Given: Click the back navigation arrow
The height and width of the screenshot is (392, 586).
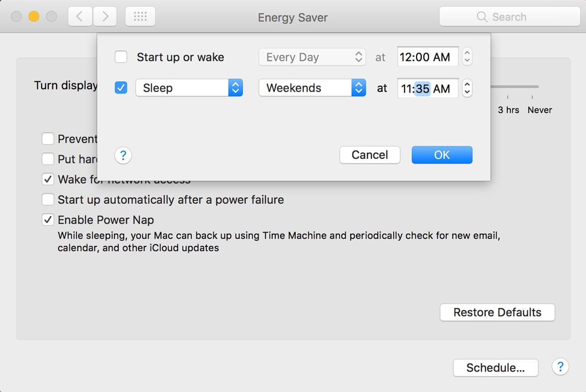Looking at the screenshot, I should point(80,17).
